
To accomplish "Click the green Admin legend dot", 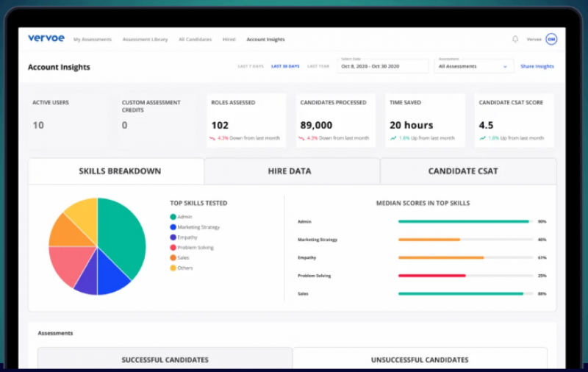I will (x=173, y=217).
